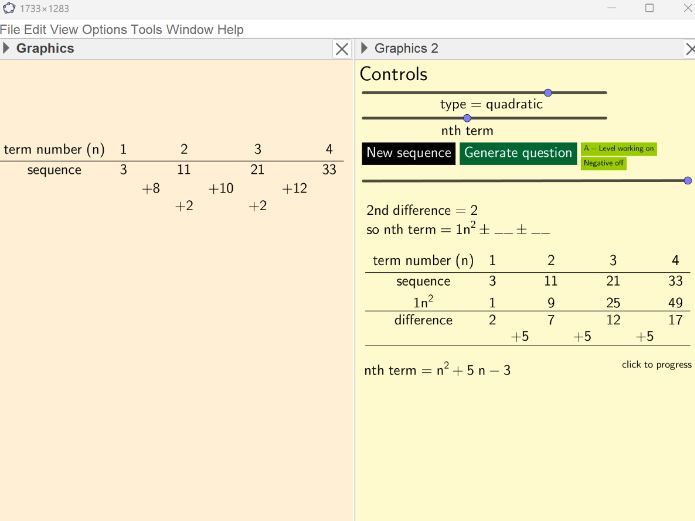Click the GeoGebra app icon in title bar
Image resolution: width=695 pixels, height=521 pixels.
(x=8, y=8)
